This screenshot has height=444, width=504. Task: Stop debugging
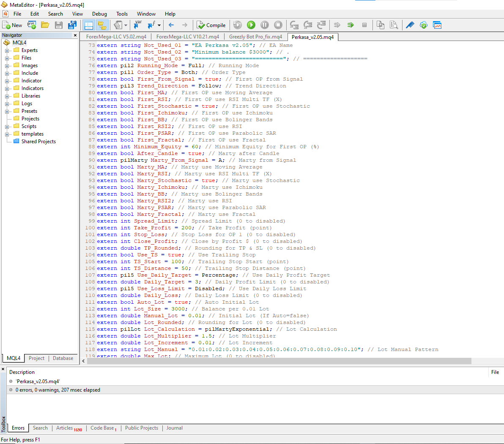click(x=278, y=25)
